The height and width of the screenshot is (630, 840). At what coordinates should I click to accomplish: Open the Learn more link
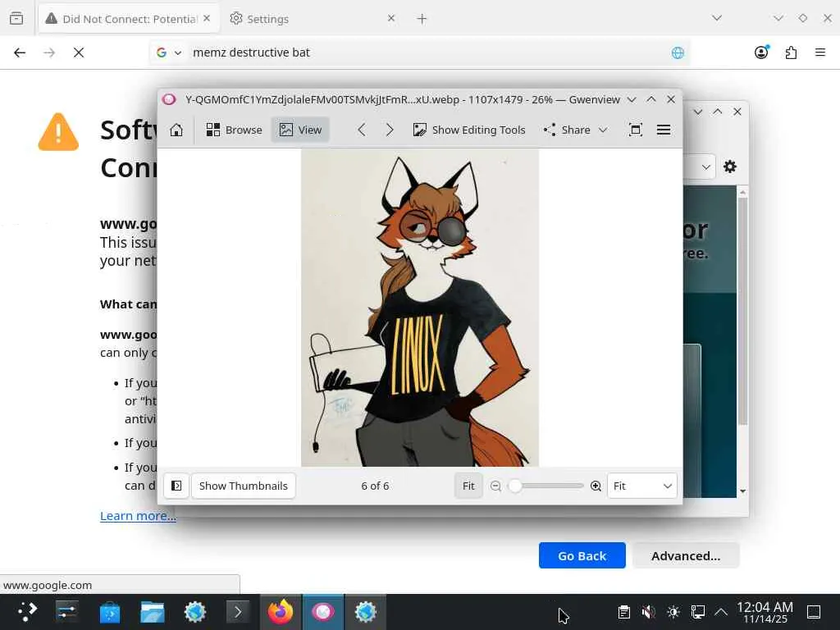(x=138, y=515)
